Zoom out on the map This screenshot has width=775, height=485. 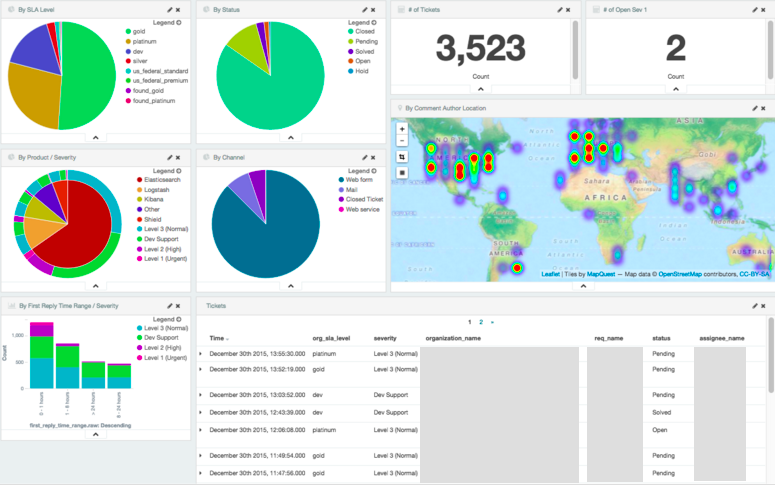click(x=402, y=140)
